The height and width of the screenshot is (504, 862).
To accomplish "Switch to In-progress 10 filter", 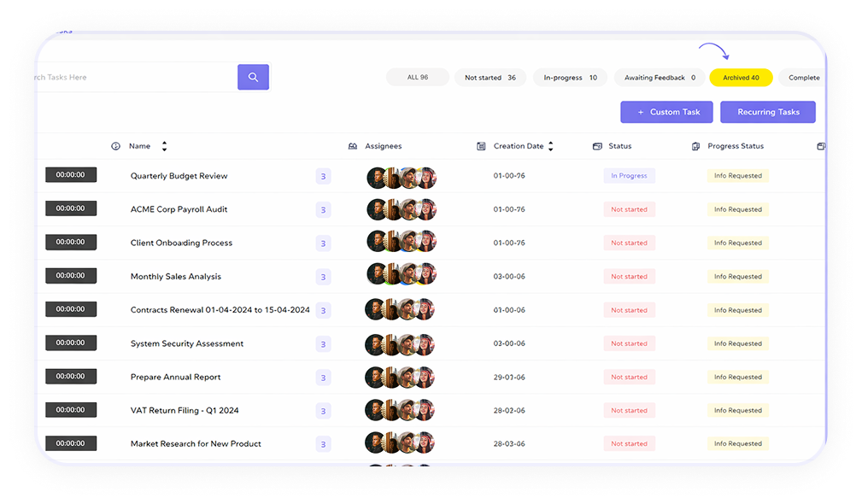I will coord(570,78).
